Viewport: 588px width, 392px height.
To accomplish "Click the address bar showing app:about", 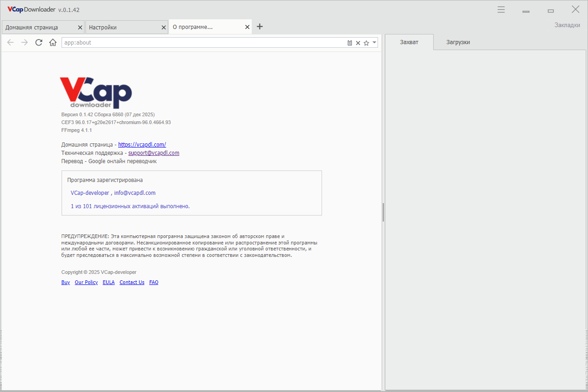I will tap(202, 43).
